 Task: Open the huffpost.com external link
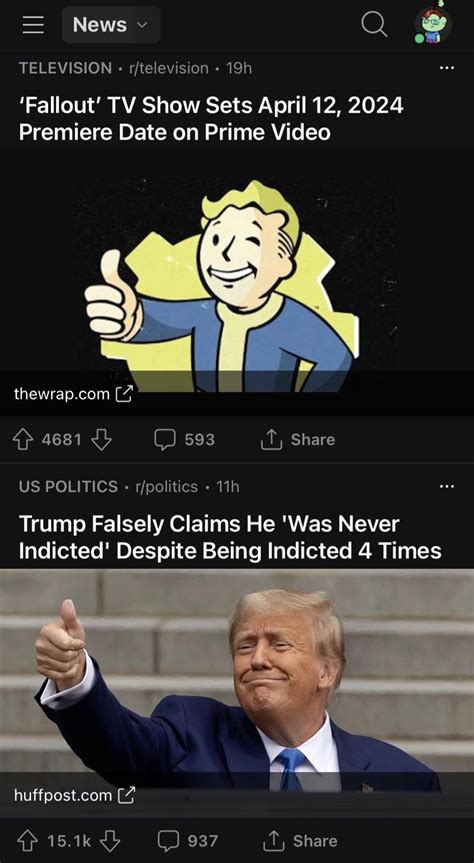click(74, 795)
